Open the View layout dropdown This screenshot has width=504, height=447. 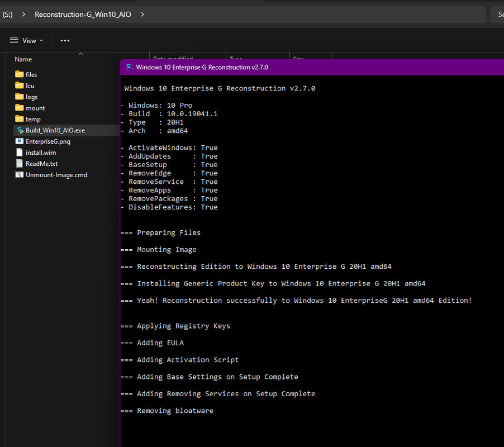click(x=27, y=40)
